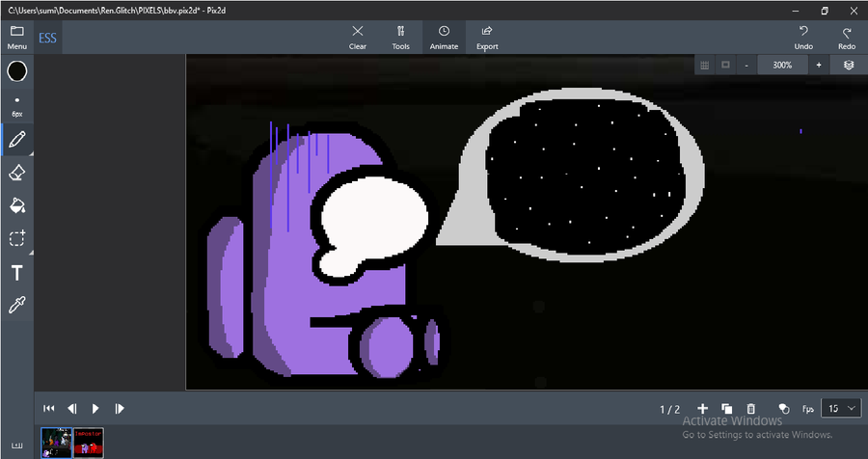868x459 pixels.
Task: Select the Eraser tool
Action: pos(17,173)
